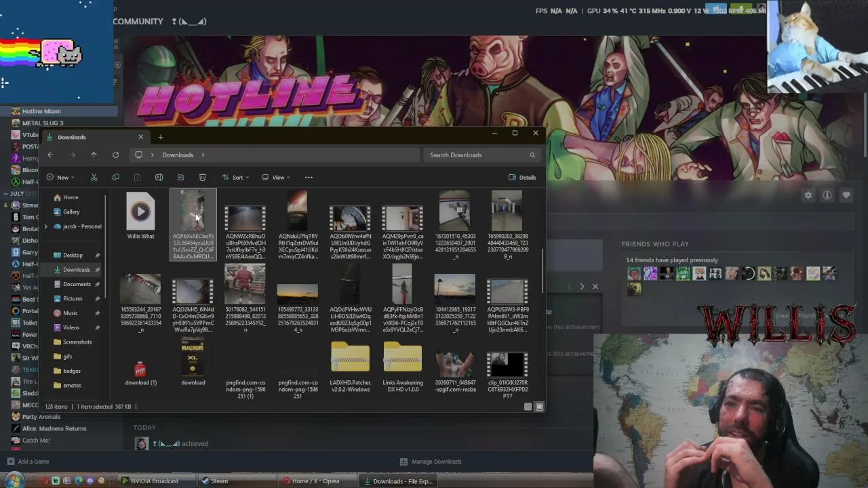868x488 pixels.
Task: Refresh the Downloads folder view
Action: click(115, 155)
